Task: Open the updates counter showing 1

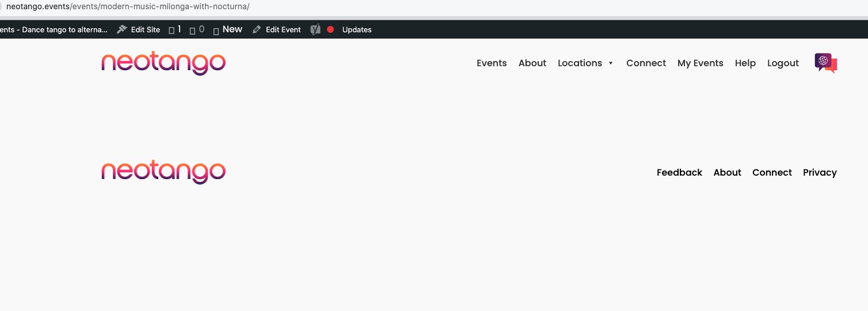Action: 175,29
